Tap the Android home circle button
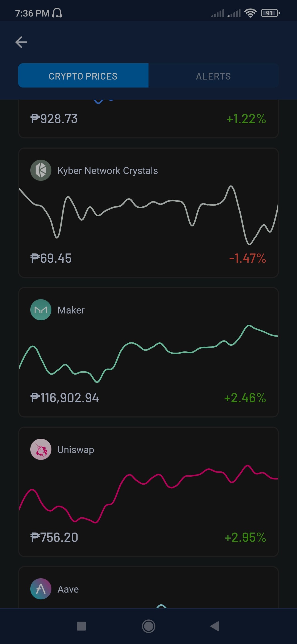 point(148,626)
